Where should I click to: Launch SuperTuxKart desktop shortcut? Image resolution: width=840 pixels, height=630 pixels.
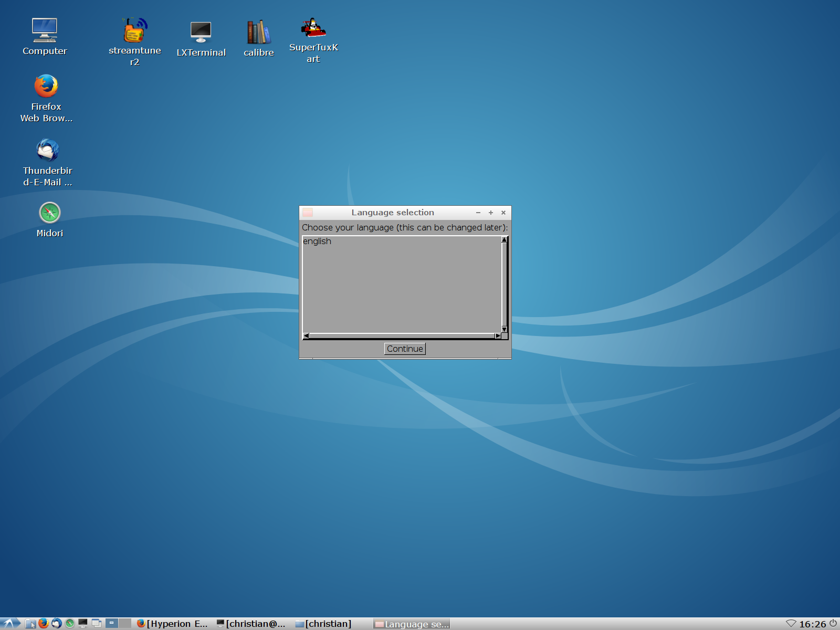(x=313, y=28)
